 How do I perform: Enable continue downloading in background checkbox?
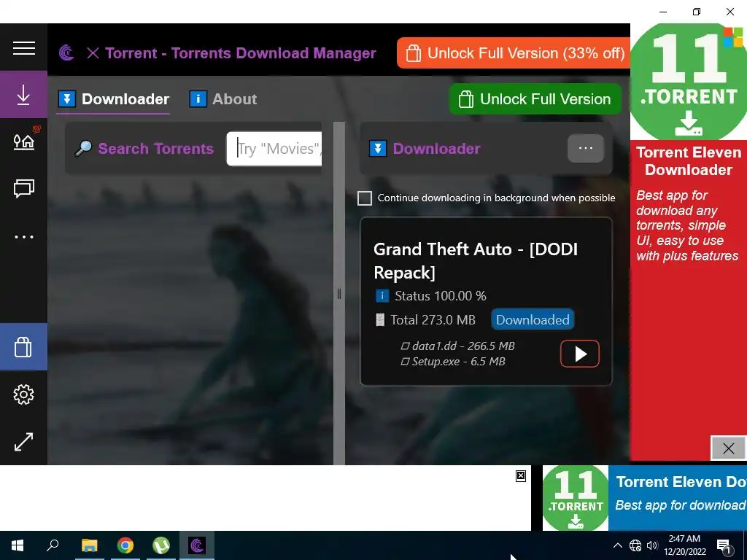point(365,198)
